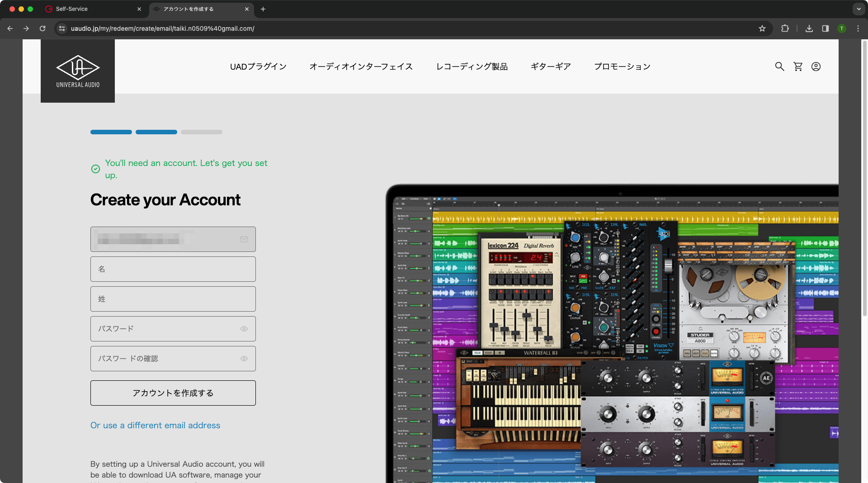
Task: Focus the パスワード input field
Action: 173,329
